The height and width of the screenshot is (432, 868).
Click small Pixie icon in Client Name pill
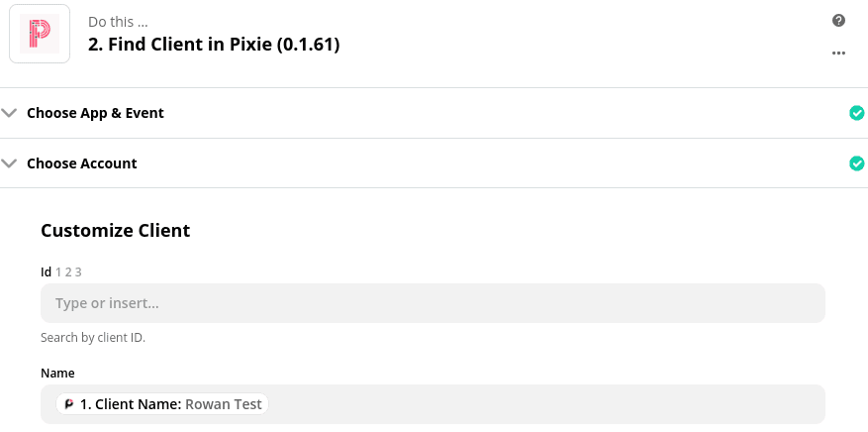pyautogui.click(x=69, y=404)
